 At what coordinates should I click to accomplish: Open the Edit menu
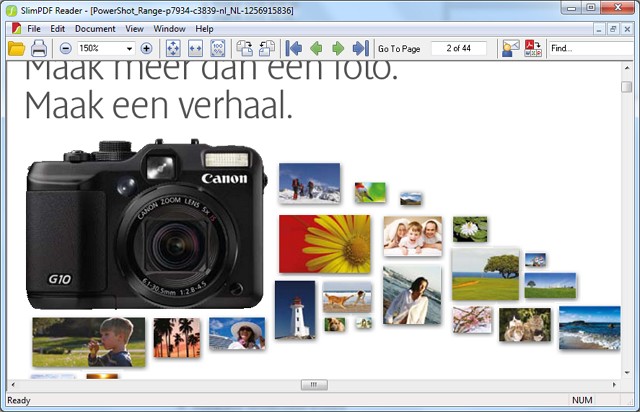click(58, 29)
